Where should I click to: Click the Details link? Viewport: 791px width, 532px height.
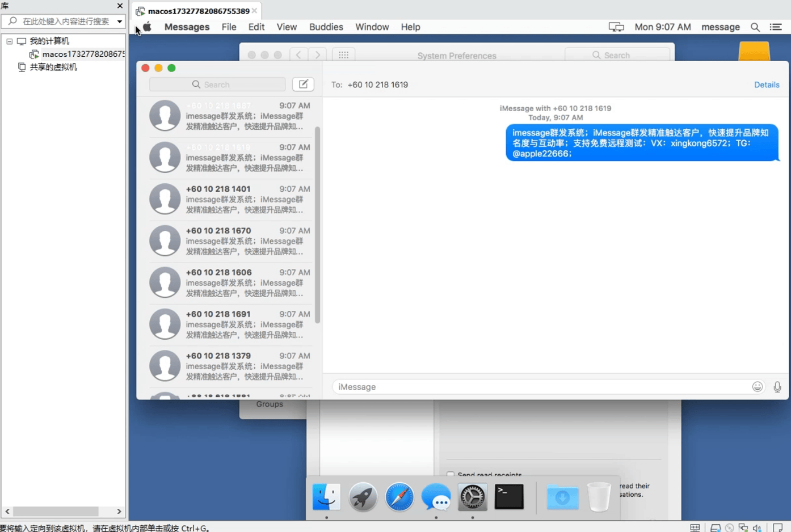[x=767, y=85]
